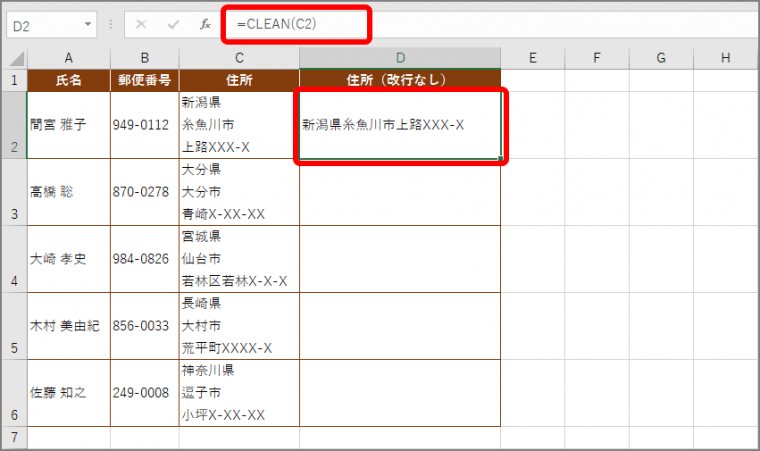This screenshot has height=451, width=760.
Task: Click name cell 間宮 雅子
Action: coord(69,125)
